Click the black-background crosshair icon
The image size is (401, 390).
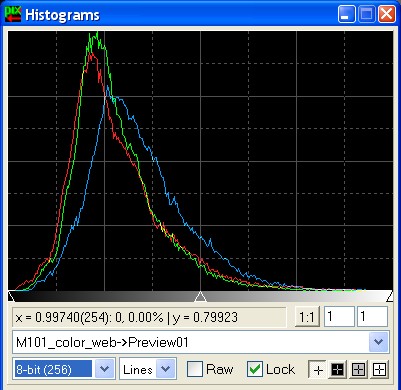pos(338,370)
